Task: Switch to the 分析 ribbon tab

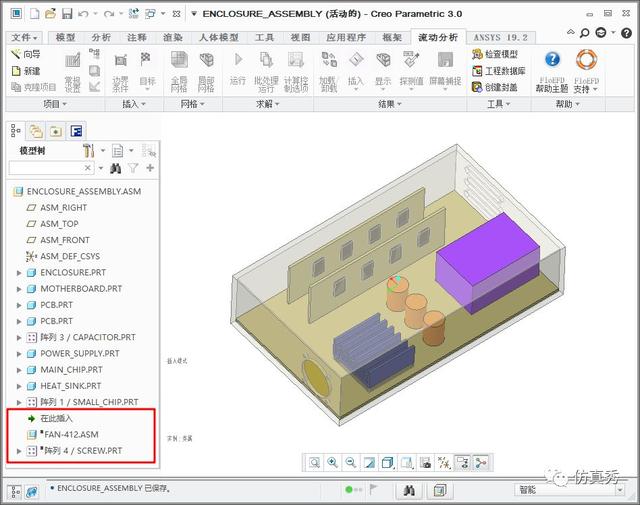Action: (x=101, y=38)
